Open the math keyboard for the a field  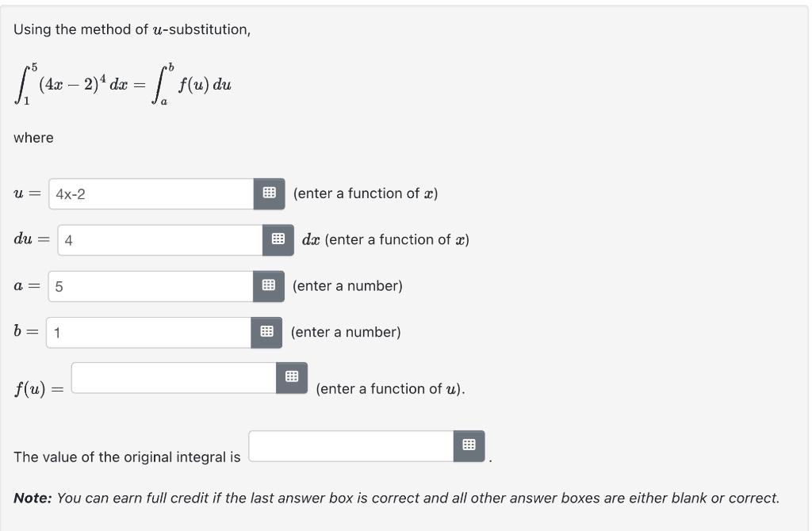point(270,286)
